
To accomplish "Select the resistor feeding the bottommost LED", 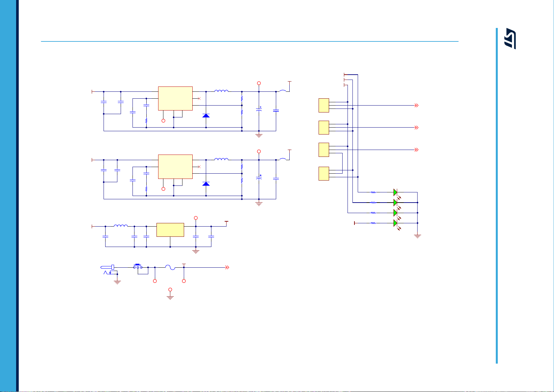I will (x=373, y=223).
